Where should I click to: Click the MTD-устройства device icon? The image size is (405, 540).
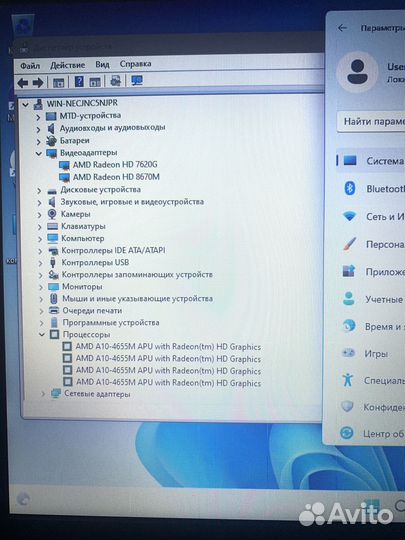coord(51,116)
